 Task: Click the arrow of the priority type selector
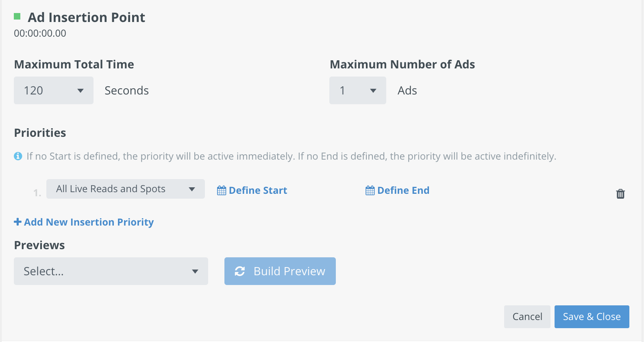click(x=192, y=189)
